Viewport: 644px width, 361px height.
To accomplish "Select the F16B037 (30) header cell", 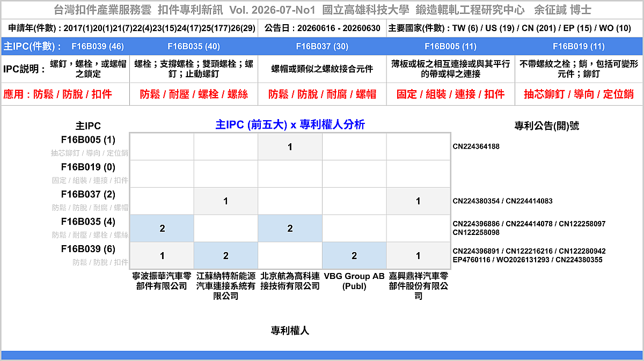I will pos(322,46).
